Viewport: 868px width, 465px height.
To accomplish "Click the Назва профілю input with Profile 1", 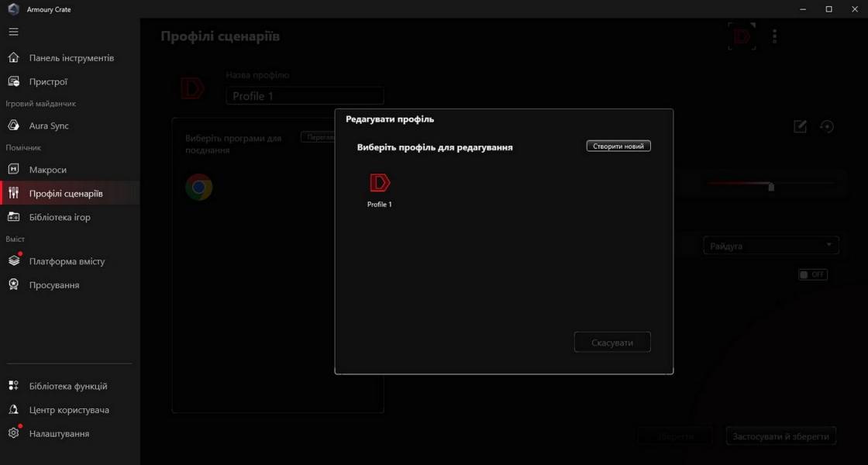I will pyautogui.click(x=305, y=96).
